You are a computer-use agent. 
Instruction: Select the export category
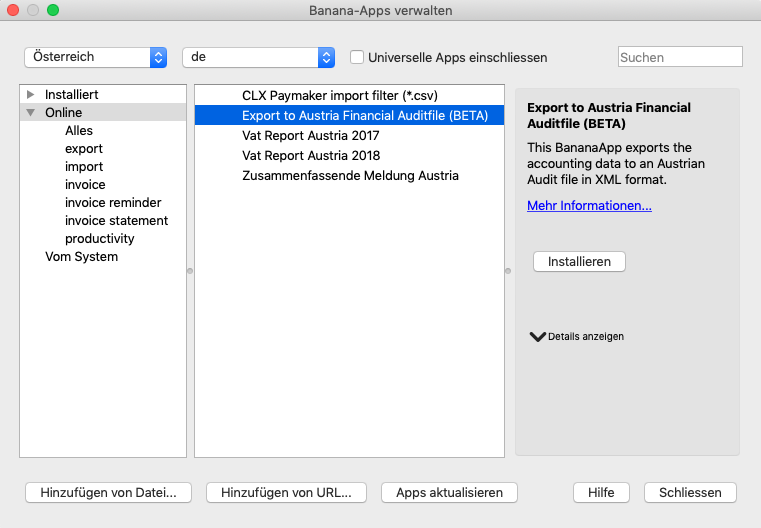[x=84, y=148]
